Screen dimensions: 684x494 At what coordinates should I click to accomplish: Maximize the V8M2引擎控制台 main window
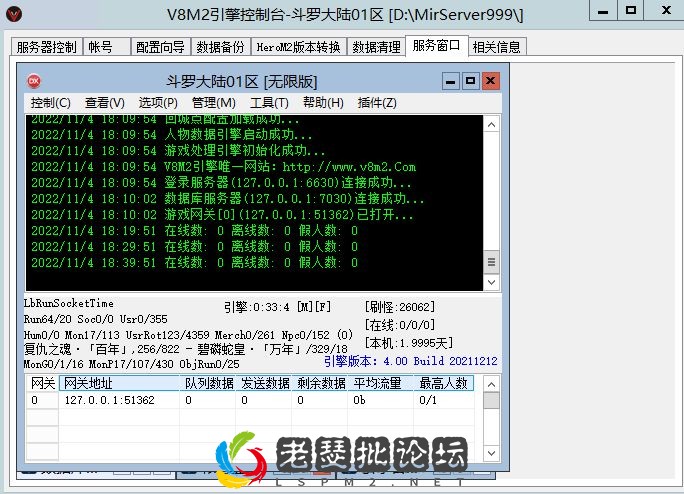pyautogui.click(x=630, y=10)
